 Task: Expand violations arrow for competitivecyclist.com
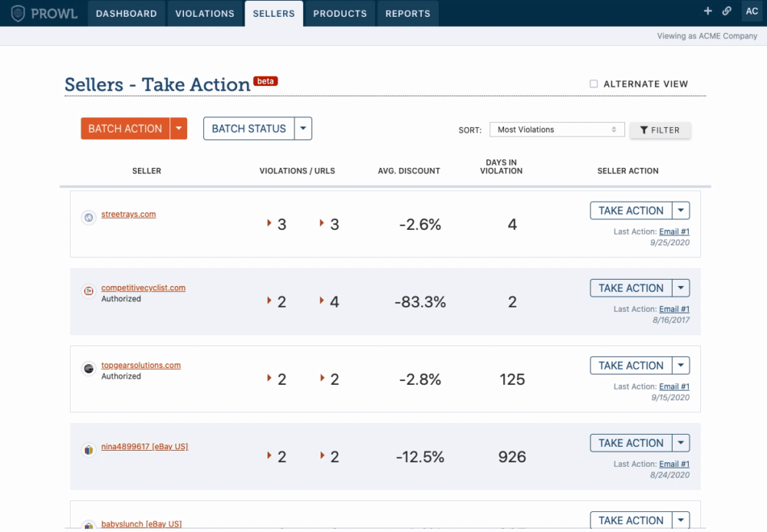(269, 300)
